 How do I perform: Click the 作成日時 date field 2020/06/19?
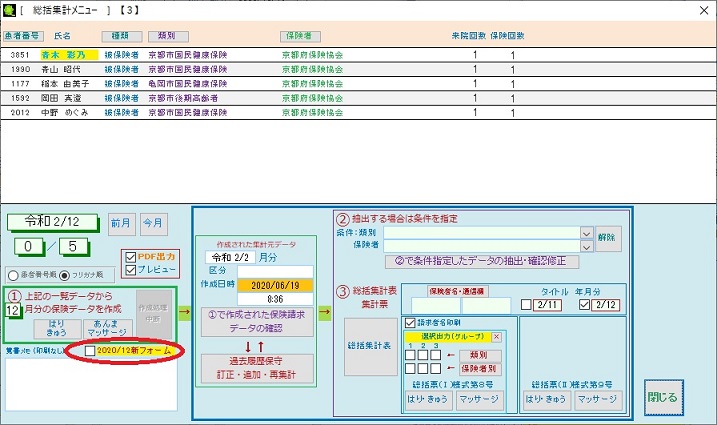275,285
